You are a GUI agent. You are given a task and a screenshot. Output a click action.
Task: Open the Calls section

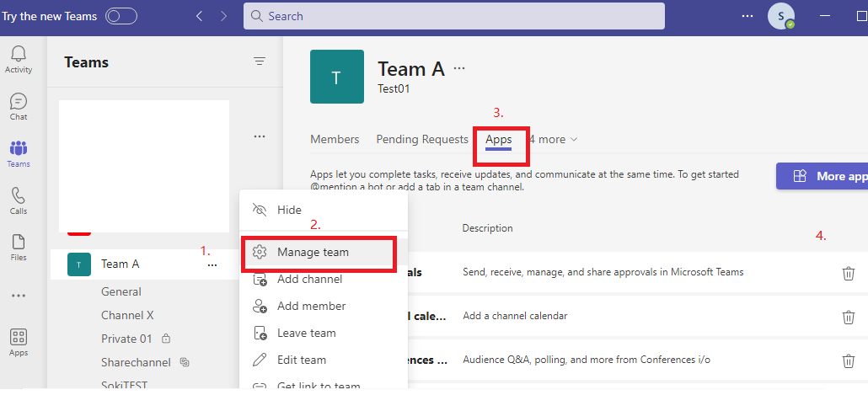pyautogui.click(x=19, y=200)
